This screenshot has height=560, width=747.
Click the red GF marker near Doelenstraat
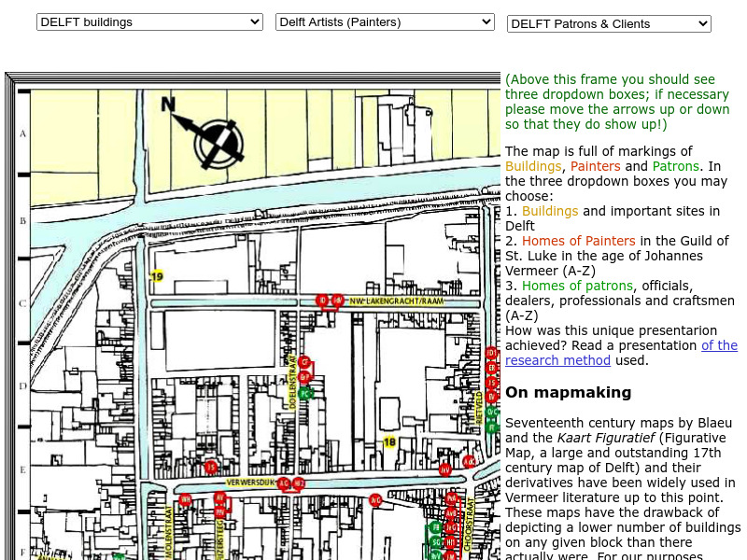pos(304,375)
